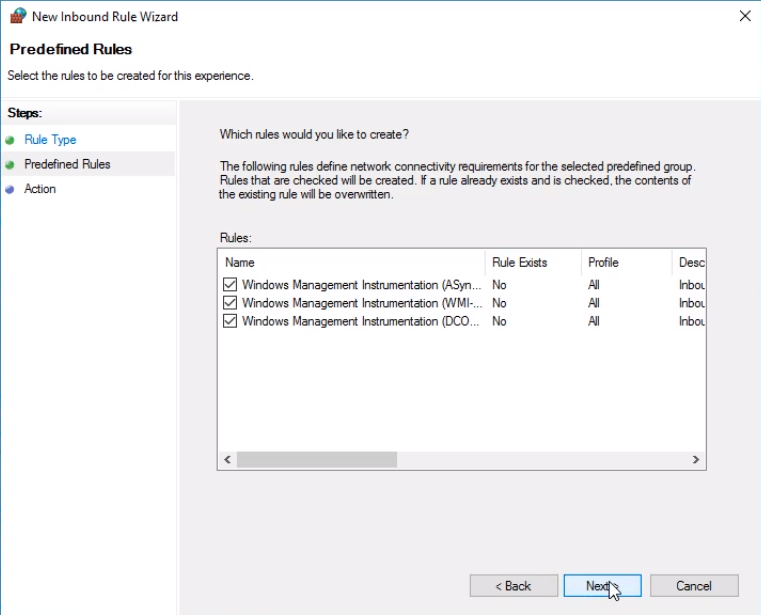Uncheck Windows Management Instrumentation (DCO... rule
The image size is (761, 615).
click(x=230, y=321)
